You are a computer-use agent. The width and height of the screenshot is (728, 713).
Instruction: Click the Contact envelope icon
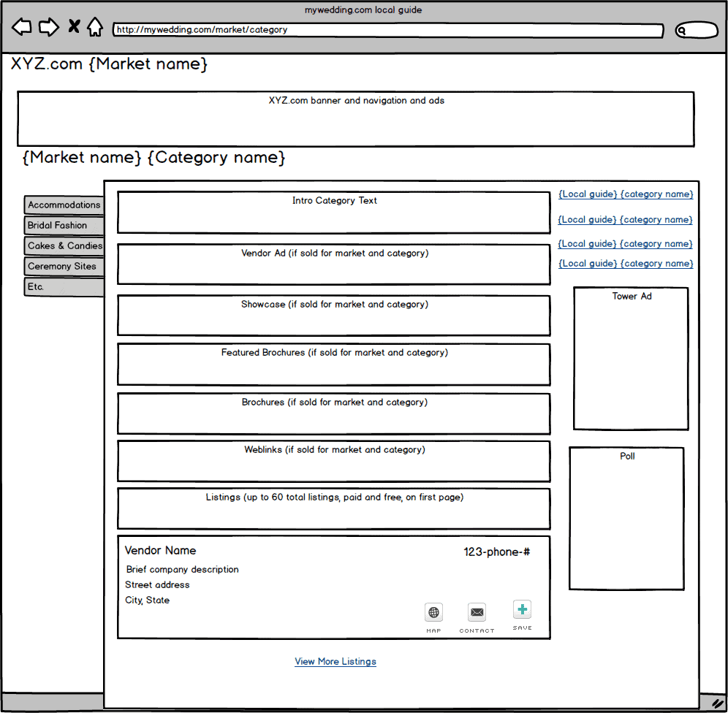point(477,612)
